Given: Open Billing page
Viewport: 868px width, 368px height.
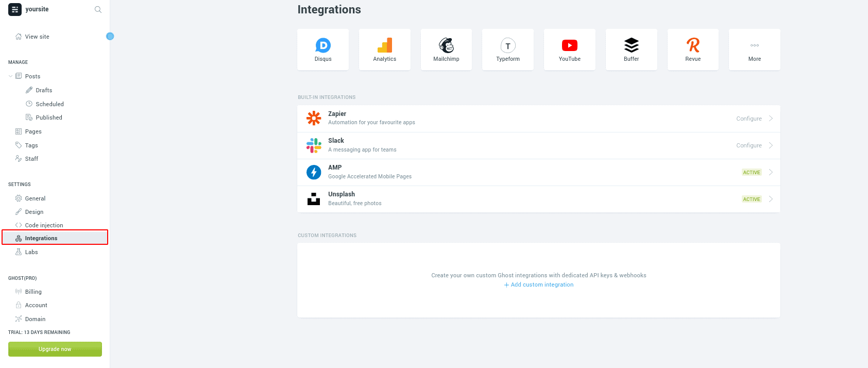Looking at the screenshot, I should 33,292.
